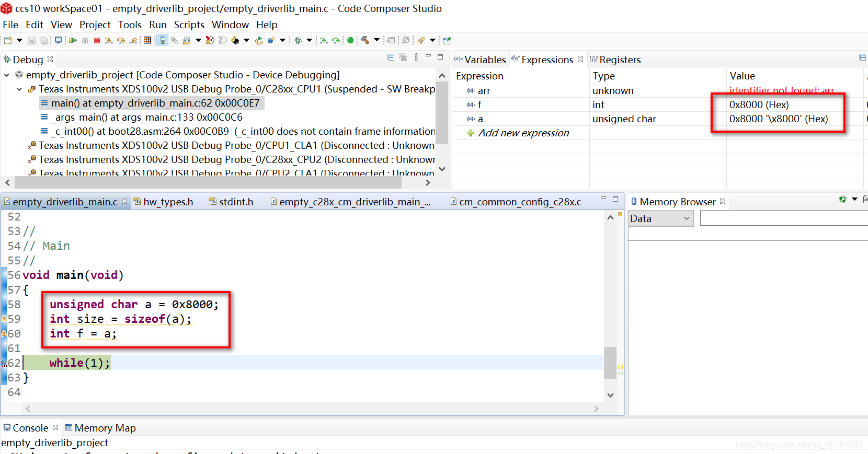868x454 pixels.
Task: Click the New file toolbar icon
Action: click(x=8, y=40)
